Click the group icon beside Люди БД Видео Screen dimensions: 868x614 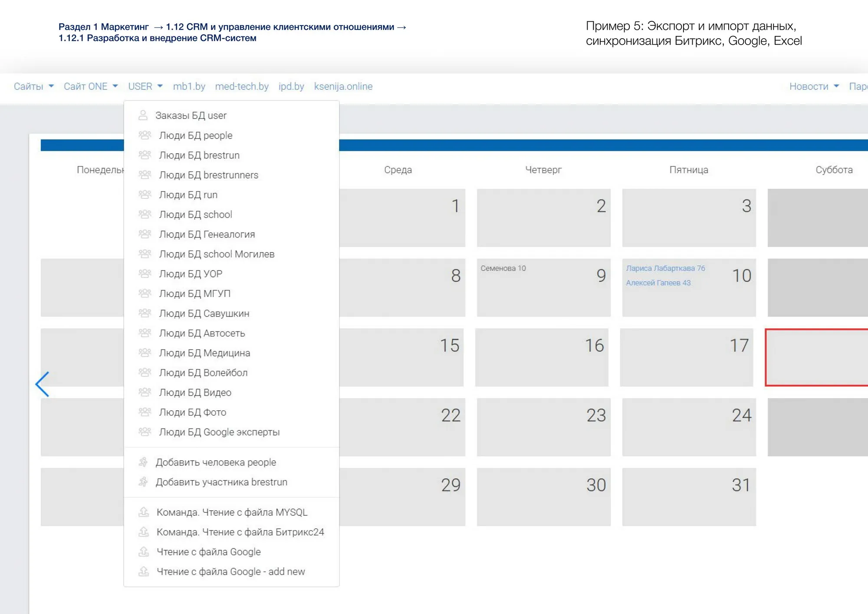click(x=145, y=392)
